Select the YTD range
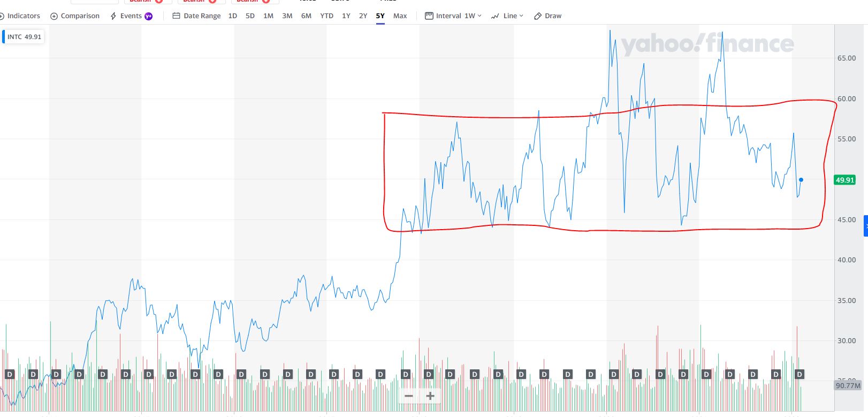The width and height of the screenshot is (868, 417). [x=326, y=16]
